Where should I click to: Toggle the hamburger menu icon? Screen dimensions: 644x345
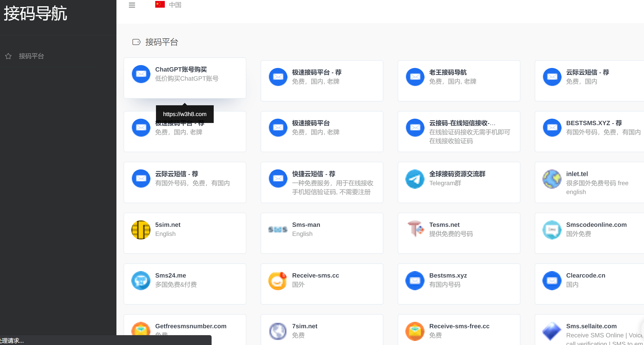click(132, 5)
